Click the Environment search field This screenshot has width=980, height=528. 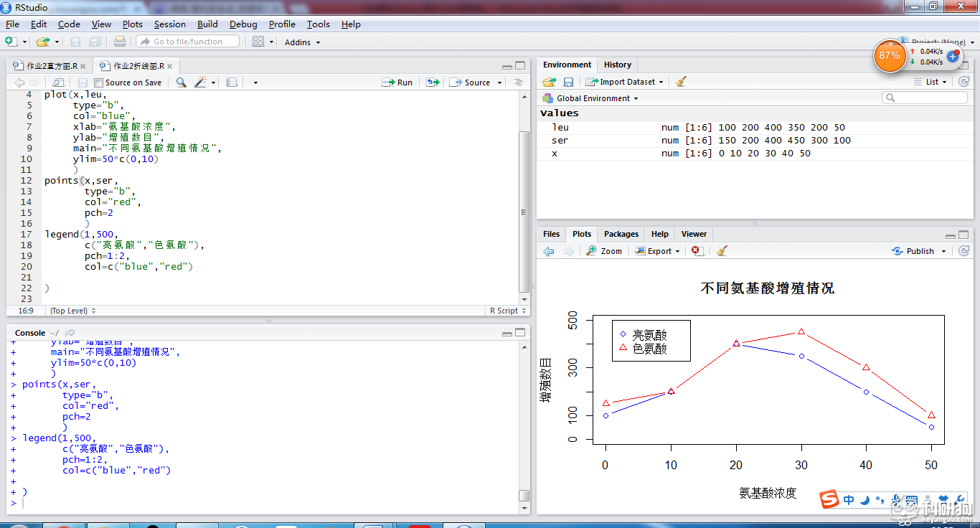click(925, 98)
